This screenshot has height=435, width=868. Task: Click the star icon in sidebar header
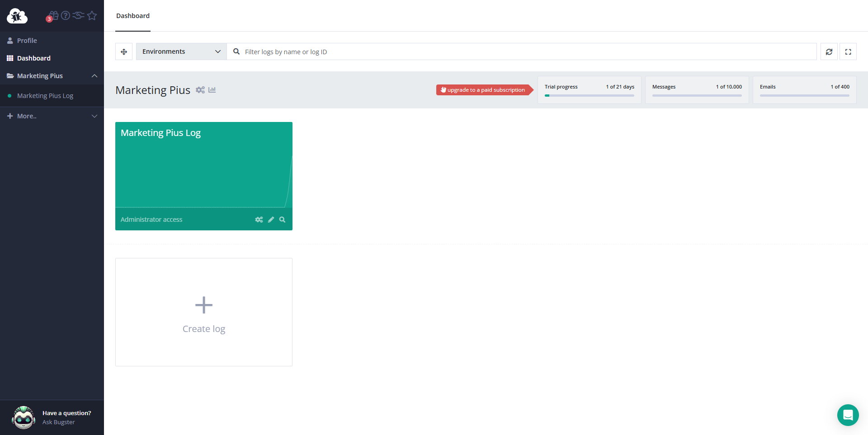92,16
